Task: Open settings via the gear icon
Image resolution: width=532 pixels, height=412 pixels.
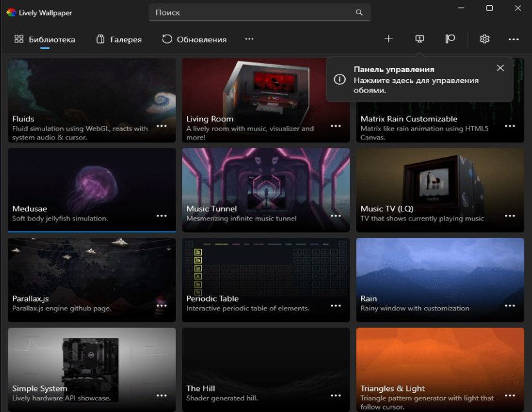Action: 484,39
